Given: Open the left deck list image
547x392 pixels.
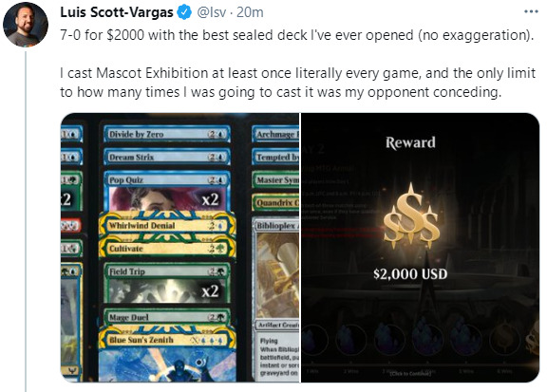Looking at the screenshot, I should pyautogui.click(x=180, y=248).
